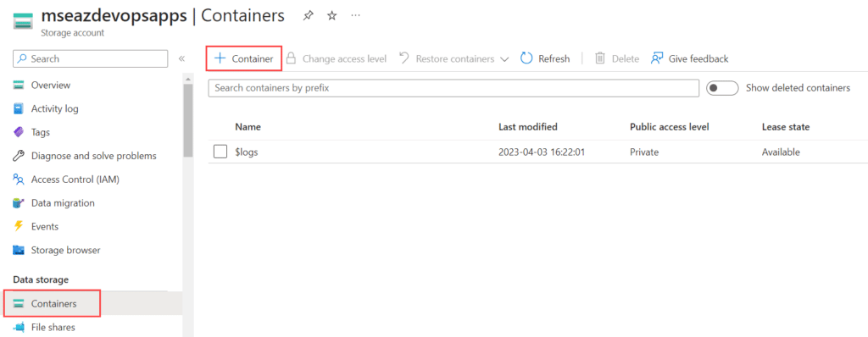Click the Events lightning bolt icon
The image size is (868, 337).
tap(19, 226)
